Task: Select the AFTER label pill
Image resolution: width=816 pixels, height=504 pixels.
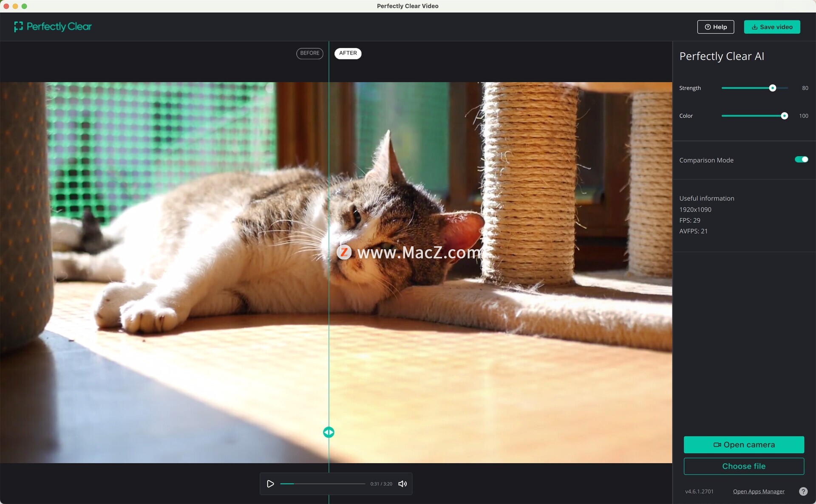Action: coord(348,53)
